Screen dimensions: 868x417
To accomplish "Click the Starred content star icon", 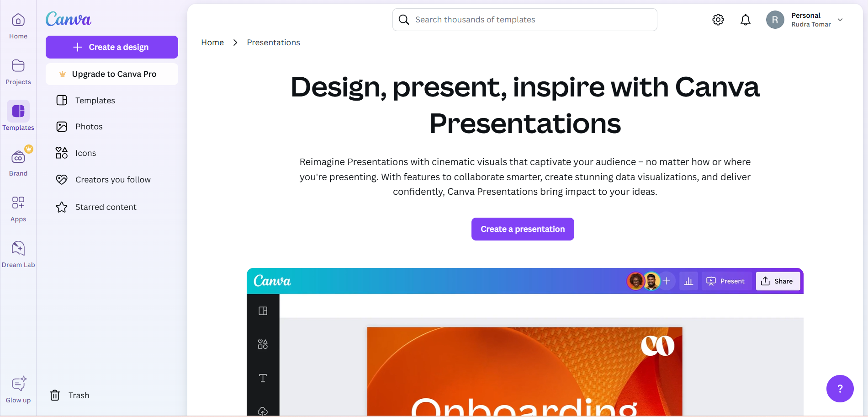I will coord(62,207).
